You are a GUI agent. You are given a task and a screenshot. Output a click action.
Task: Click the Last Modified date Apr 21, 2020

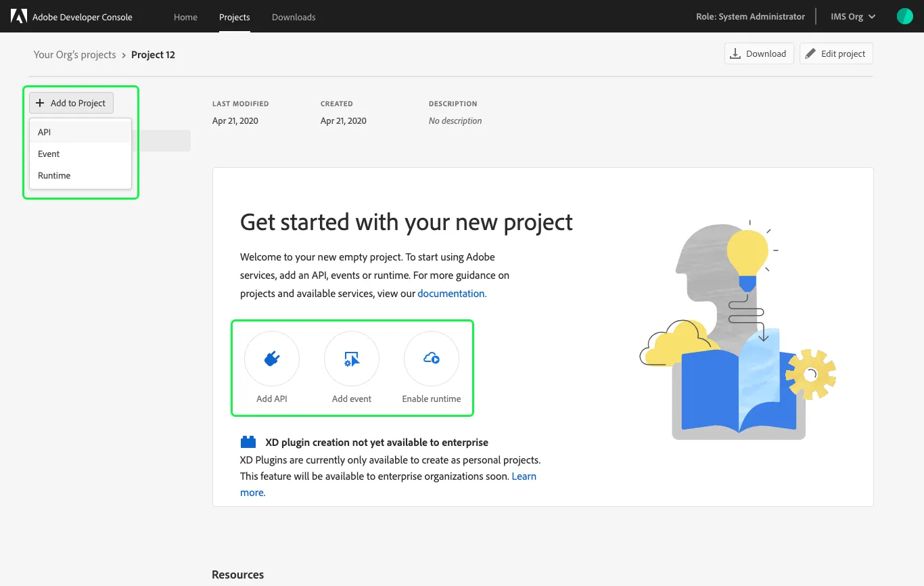(x=235, y=120)
